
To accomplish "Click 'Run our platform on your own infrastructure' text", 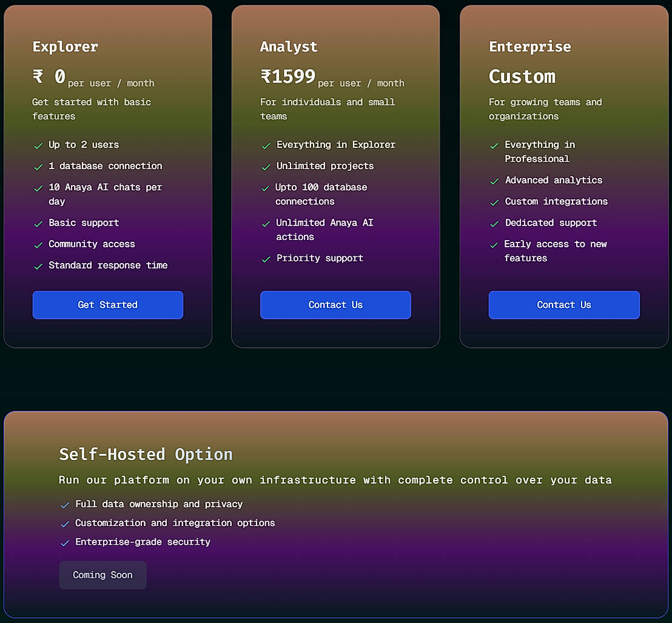I will [x=335, y=480].
